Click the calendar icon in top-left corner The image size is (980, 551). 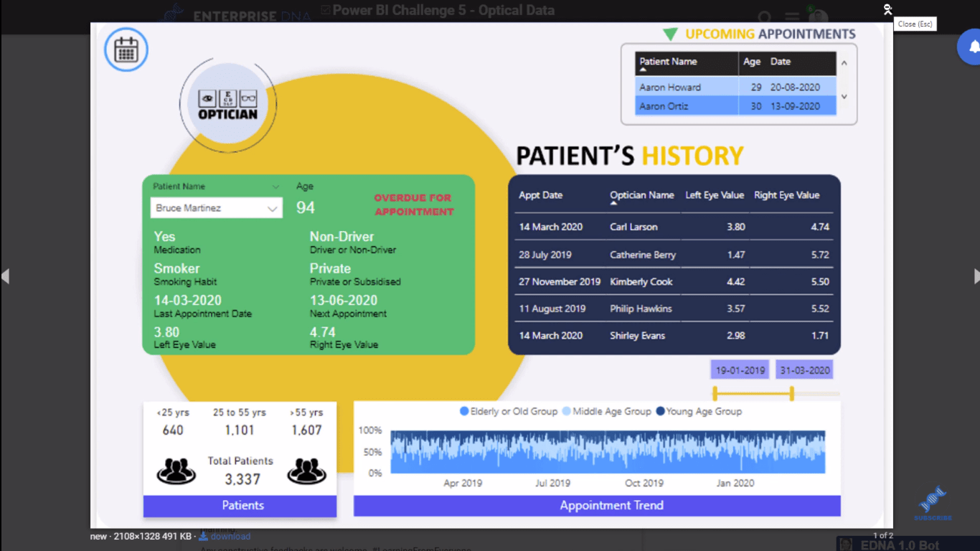click(x=126, y=50)
